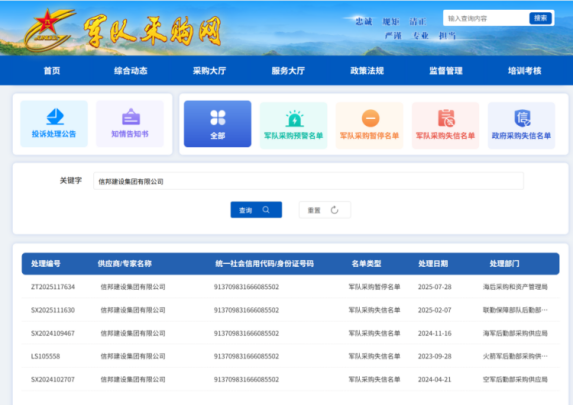Select record SX2025111630
Screen dimensions: 573x406
click(53, 310)
